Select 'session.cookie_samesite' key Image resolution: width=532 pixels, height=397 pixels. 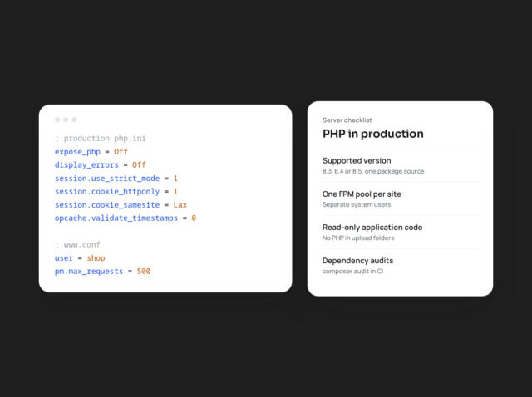pyautogui.click(x=107, y=205)
